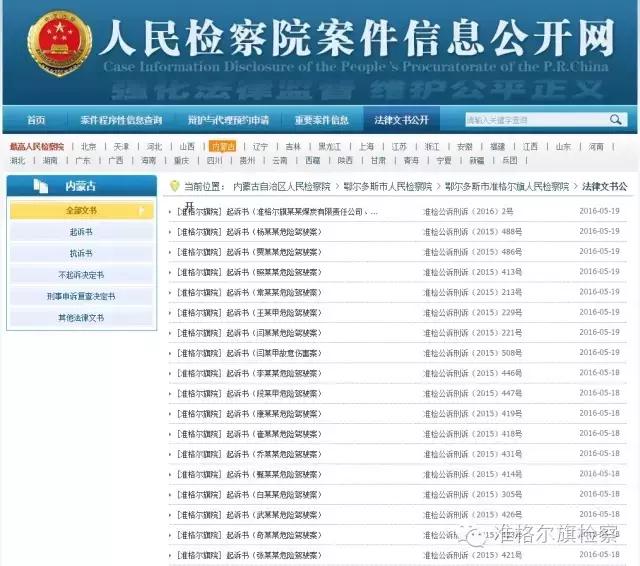Focus the keyword search input field
This screenshot has height=566, width=640.
536,120
